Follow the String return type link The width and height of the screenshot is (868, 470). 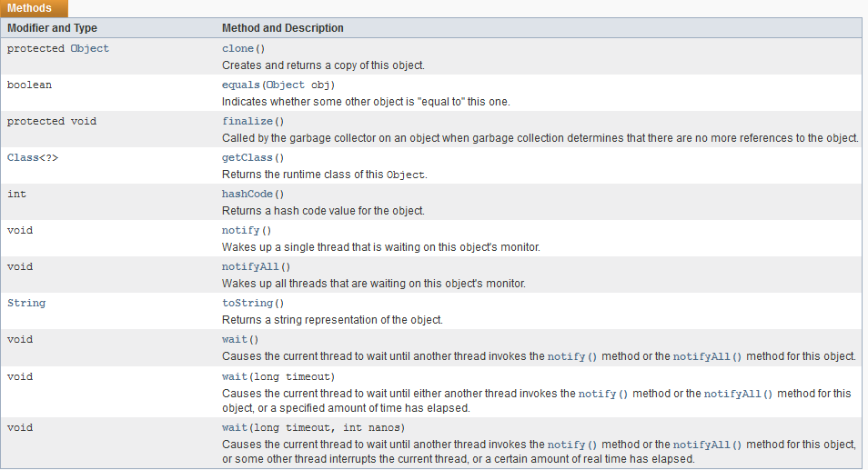[26, 304]
